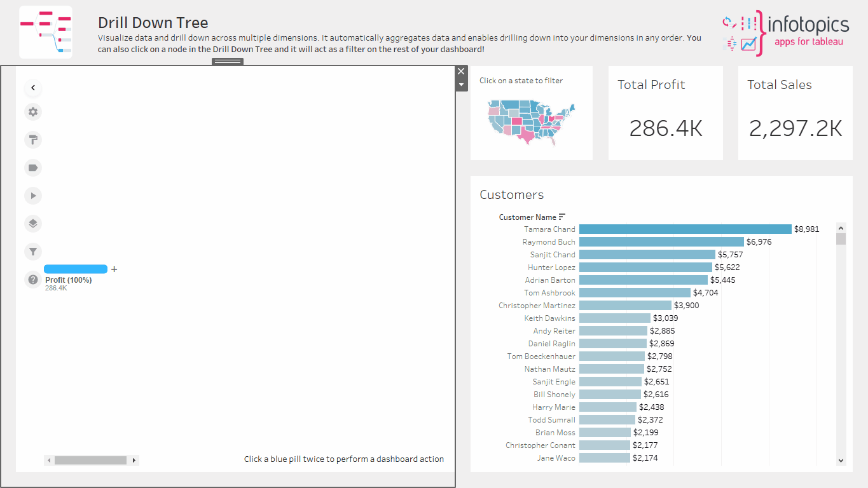Toggle Texas on the state filter map
The height and width of the screenshot is (488, 868).
[x=528, y=135]
